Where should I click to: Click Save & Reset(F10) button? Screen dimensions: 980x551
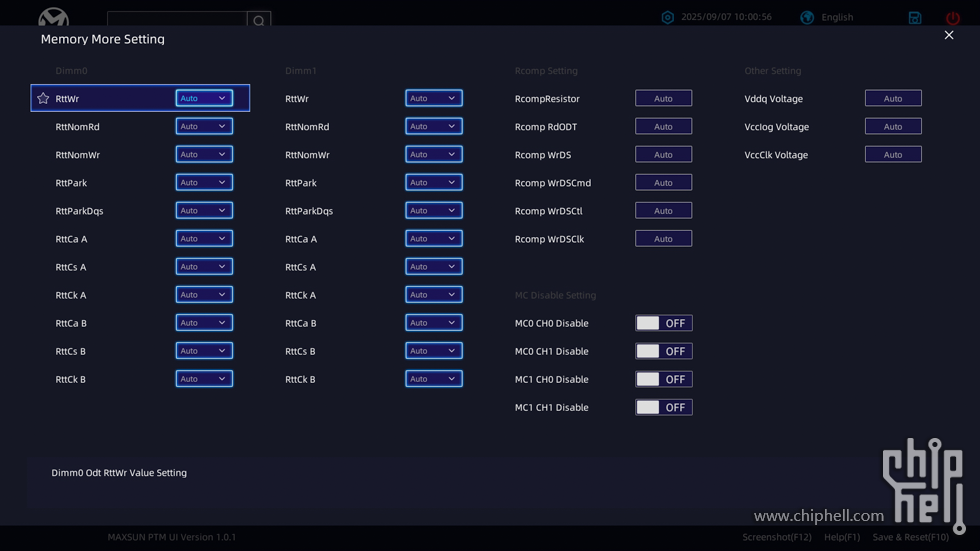pos(911,537)
